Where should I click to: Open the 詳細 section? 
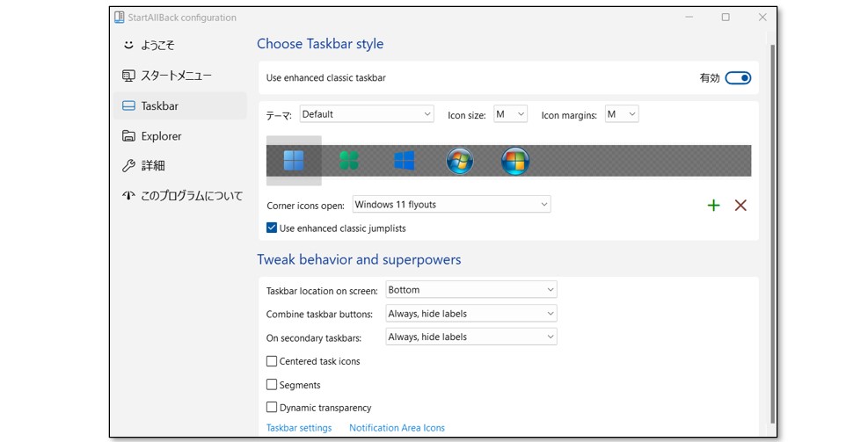180,165
